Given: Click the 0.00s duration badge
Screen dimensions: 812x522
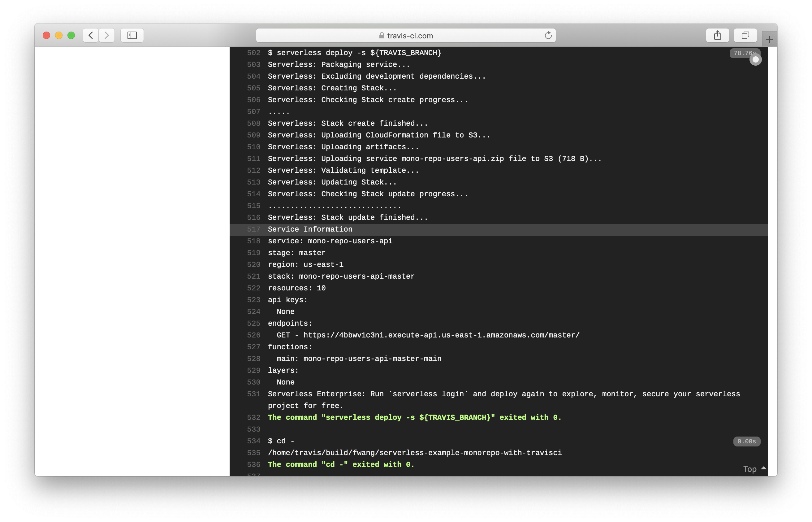Looking at the screenshot, I should coord(746,441).
